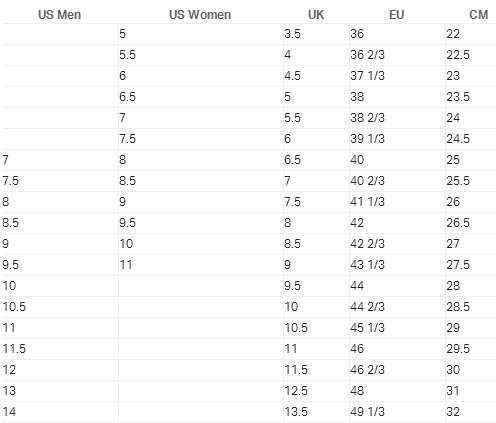Click the CM value 32 cell
The image size is (496, 423).
[471, 412]
